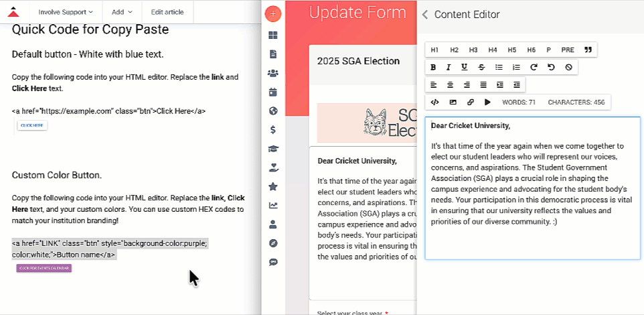Click the "CHARACTERS: 456" counter

pos(576,103)
